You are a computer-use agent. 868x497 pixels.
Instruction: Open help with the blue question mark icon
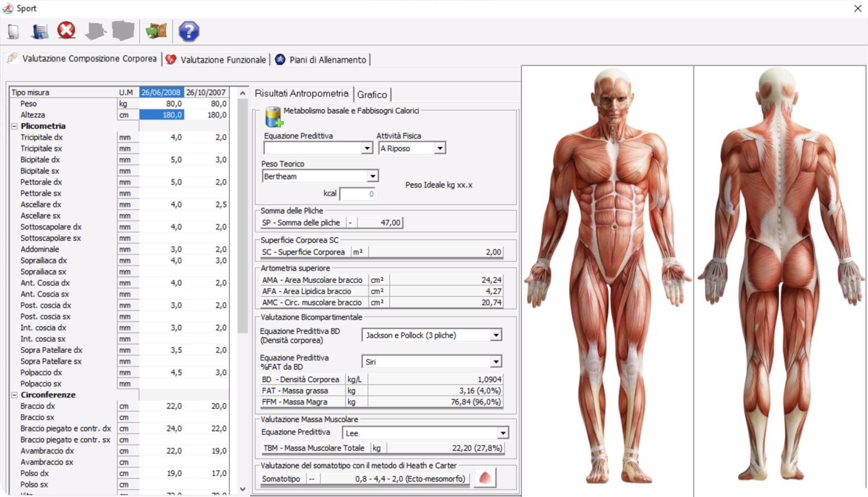(x=189, y=31)
